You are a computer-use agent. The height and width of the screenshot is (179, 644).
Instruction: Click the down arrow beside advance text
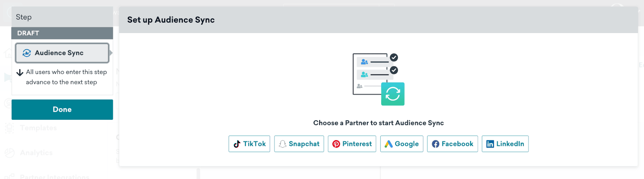tap(20, 73)
